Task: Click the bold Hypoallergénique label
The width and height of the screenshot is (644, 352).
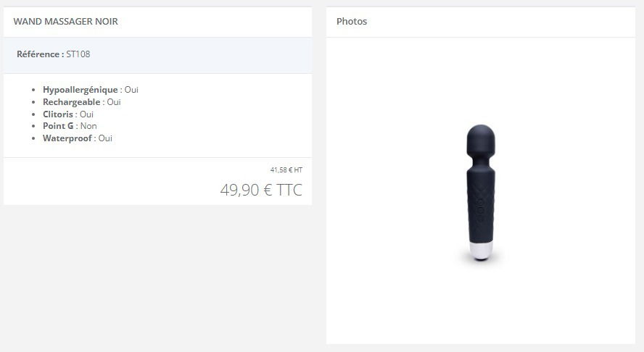Action: (x=80, y=90)
